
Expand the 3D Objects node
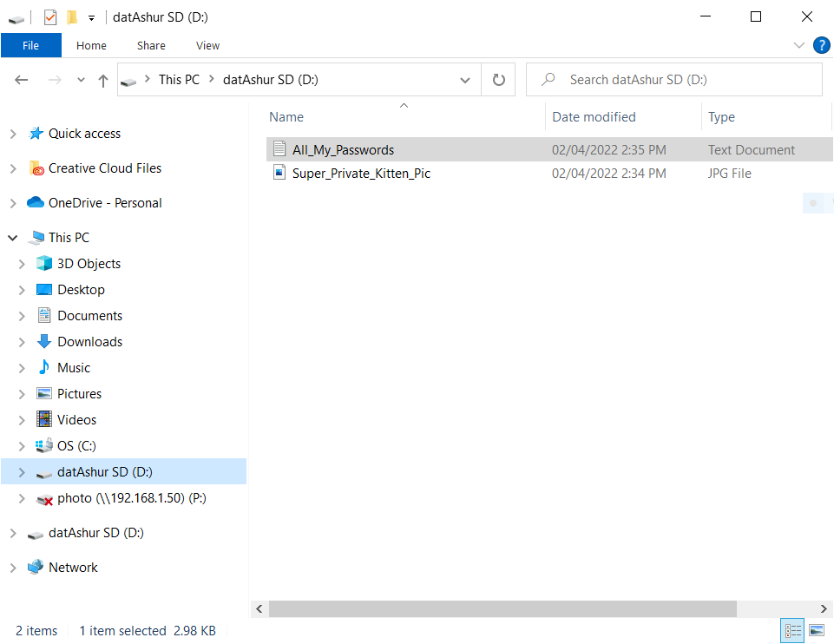click(x=22, y=264)
